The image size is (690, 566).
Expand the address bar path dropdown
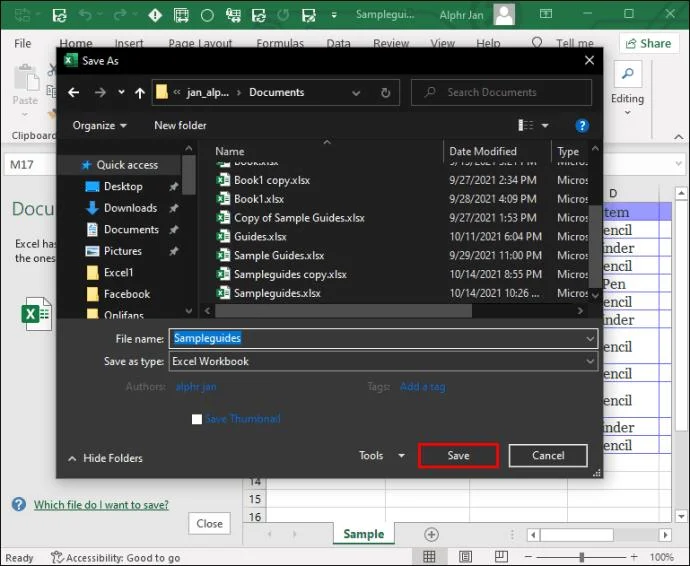[356, 93]
